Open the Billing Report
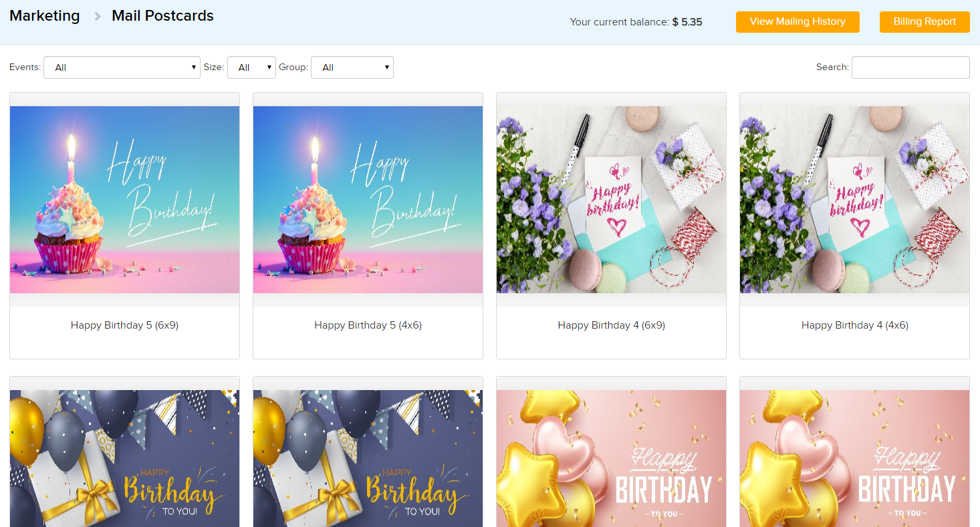This screenshot has width=980, height=527. coord(925,21)
